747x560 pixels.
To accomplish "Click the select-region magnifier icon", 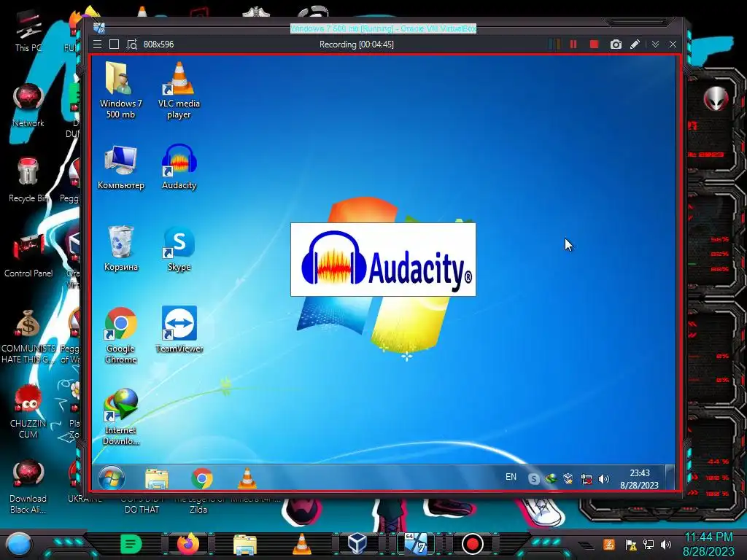I will pos(132,44).
